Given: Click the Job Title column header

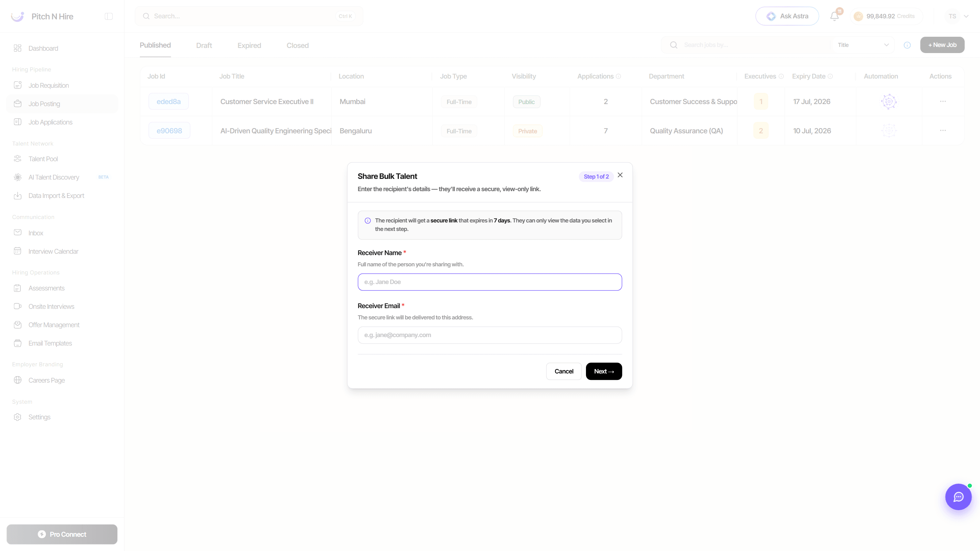Looking at the screenshot, I should [232, 77].
